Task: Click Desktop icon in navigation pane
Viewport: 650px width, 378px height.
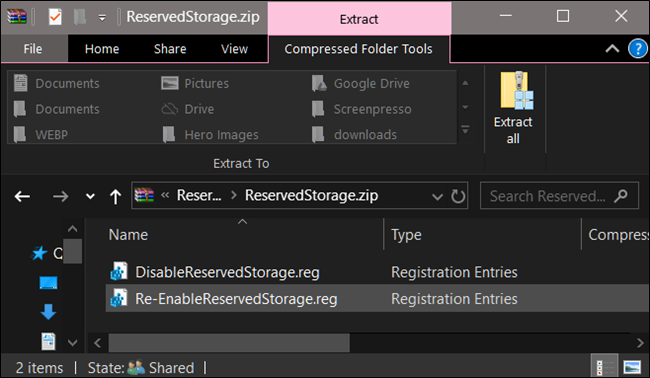Action: [x=48, y=283]
